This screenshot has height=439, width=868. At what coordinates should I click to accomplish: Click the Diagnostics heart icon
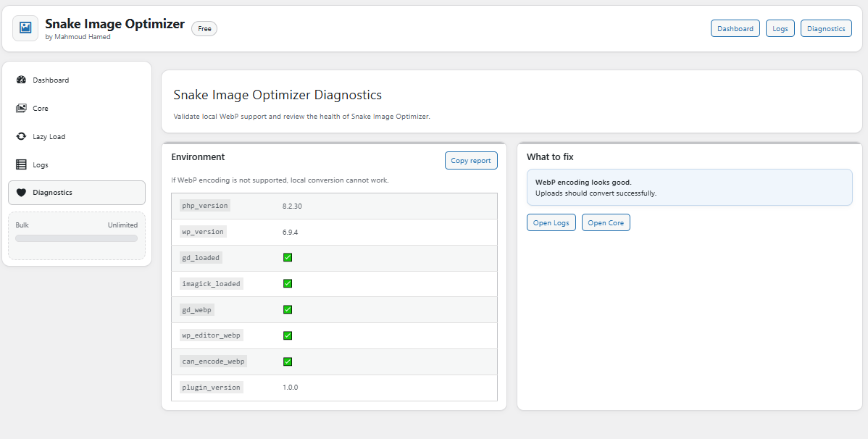point(21,193)
